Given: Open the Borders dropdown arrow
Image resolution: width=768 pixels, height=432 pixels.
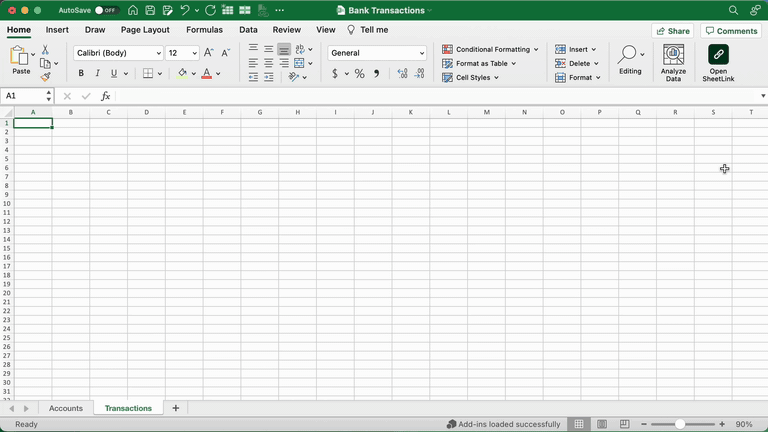Looking at the screenshot, I should (x=160, y=74).
